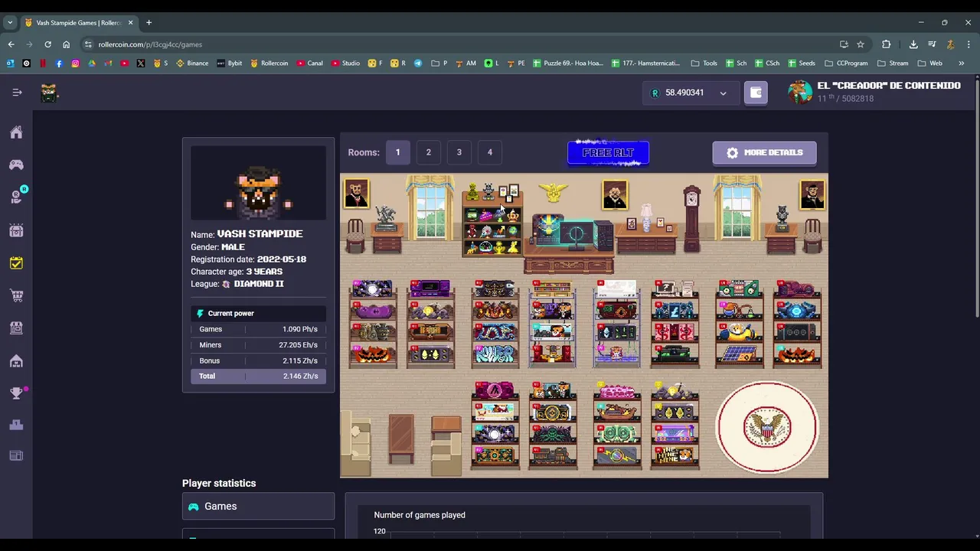The image size is (980, 551).
Task: Open Telegram bookmark icon
Action: coord(418,64)
